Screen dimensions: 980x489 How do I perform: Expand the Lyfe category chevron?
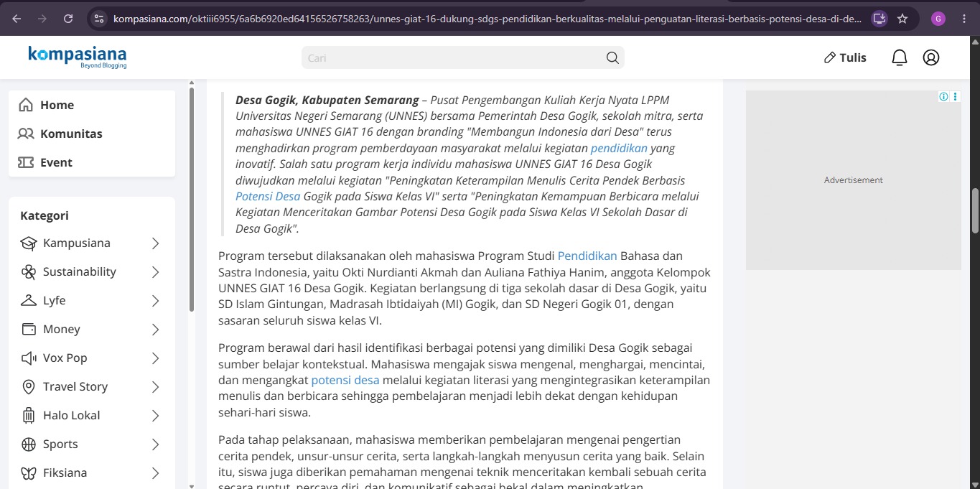coord(155,301)
